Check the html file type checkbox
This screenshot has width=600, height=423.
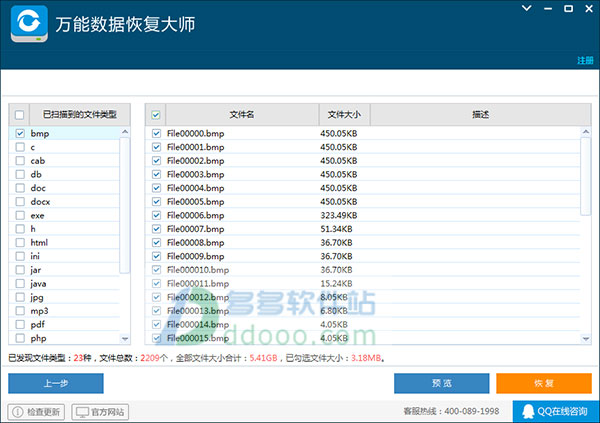click(20, 242)
